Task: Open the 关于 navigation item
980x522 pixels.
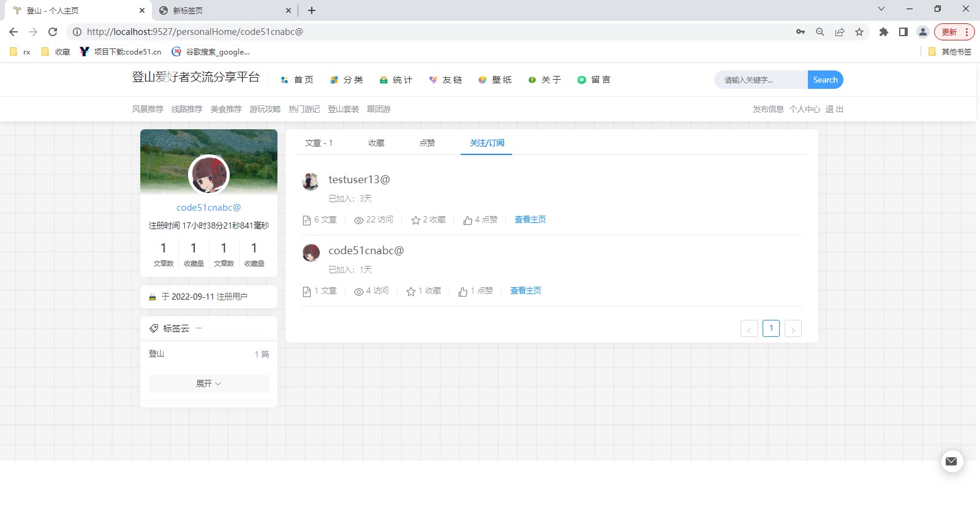Action: pyautogui.click(x=545, y=80)
